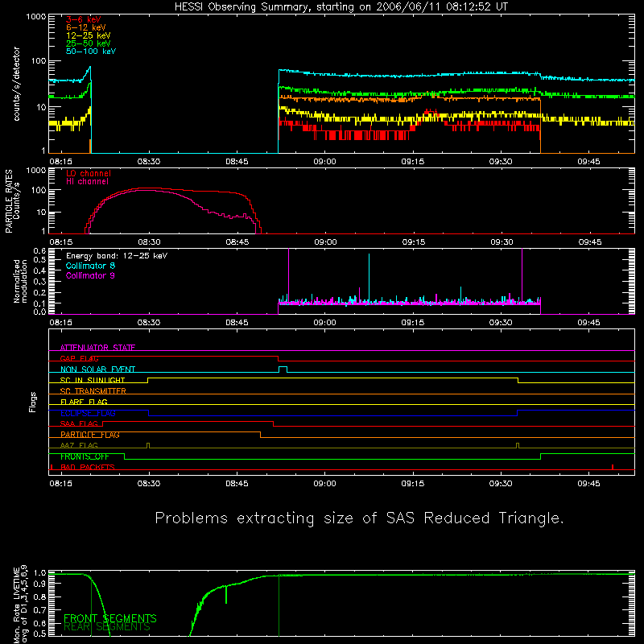Viewport: 644px width, 644px height.
Task: Click the PARTICLE RATES axis title
Action: pyautogui.click(x=9, y=201)
